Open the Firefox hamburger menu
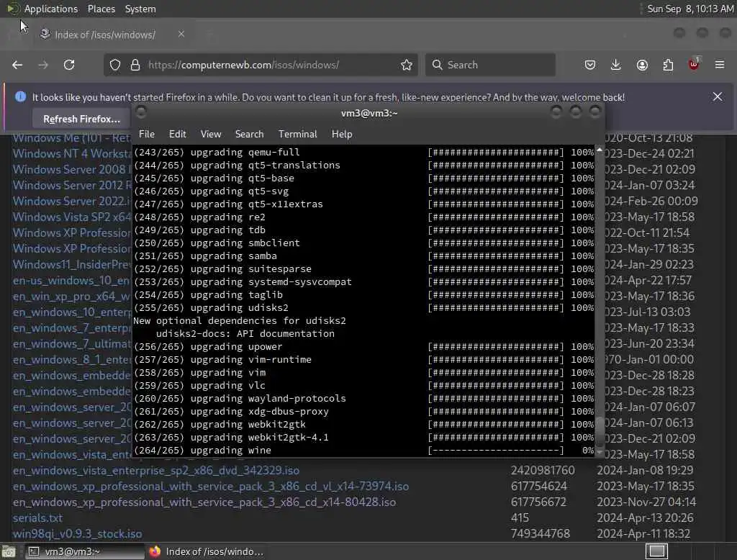 720,64
